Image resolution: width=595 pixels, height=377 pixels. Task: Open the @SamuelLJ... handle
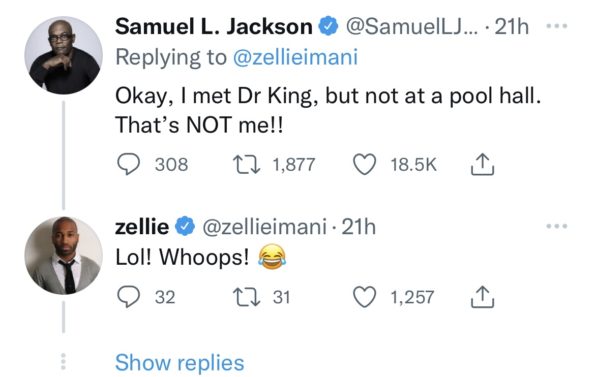(412, 27)
